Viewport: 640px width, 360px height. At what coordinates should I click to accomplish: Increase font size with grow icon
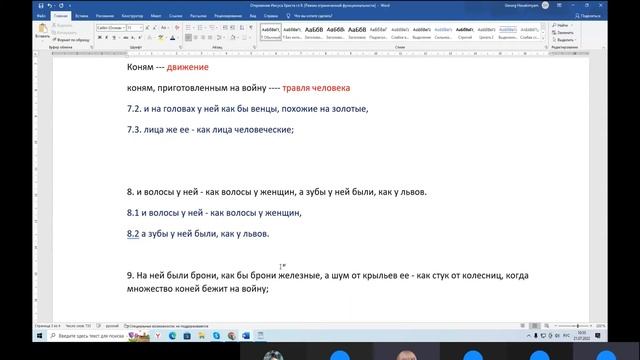point(148,28)
